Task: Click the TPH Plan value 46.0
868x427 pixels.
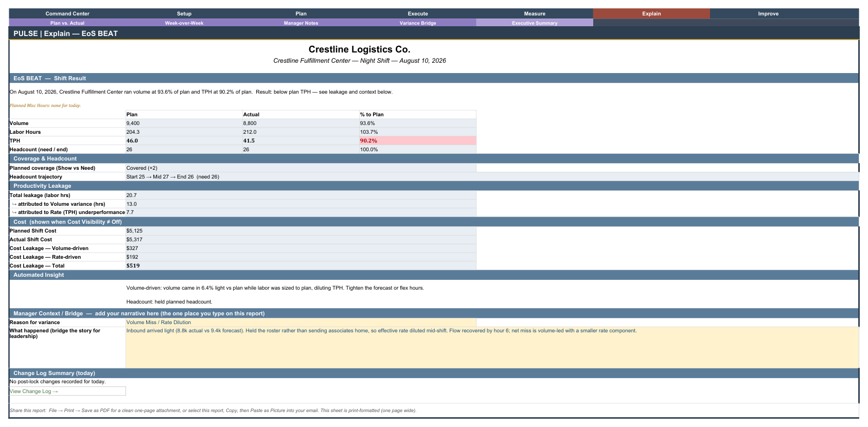Action: tap(184, 140)
